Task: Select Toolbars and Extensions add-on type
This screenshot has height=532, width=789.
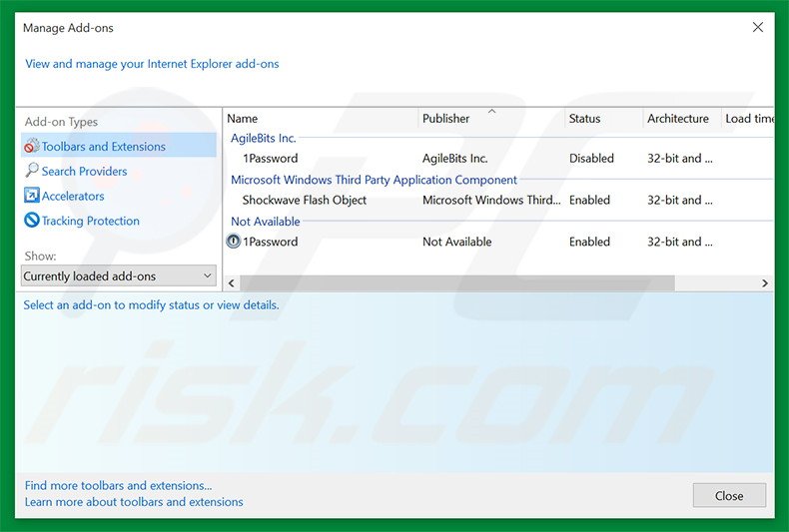Action: 119,146
